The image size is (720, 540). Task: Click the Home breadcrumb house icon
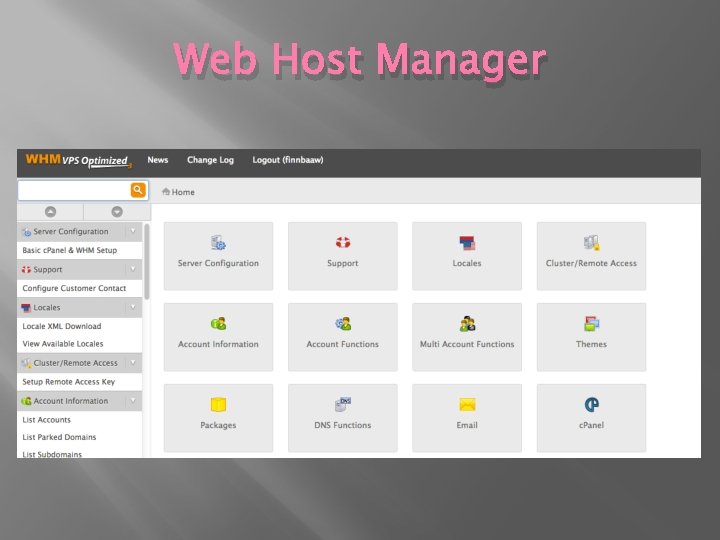(x=166, y=191)
